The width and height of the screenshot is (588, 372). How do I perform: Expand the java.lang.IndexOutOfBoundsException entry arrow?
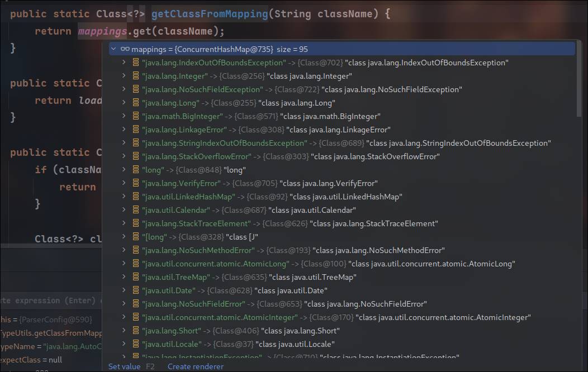click(x=124, y=63)
